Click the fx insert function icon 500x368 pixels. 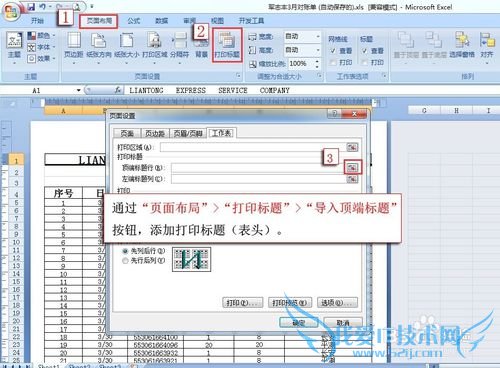point(118,90)
